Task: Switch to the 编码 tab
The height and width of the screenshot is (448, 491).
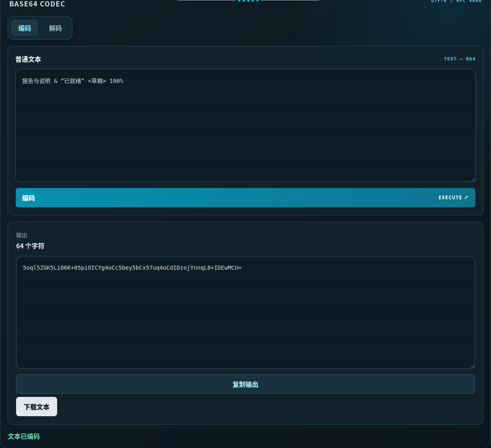Action: [25, 28]
